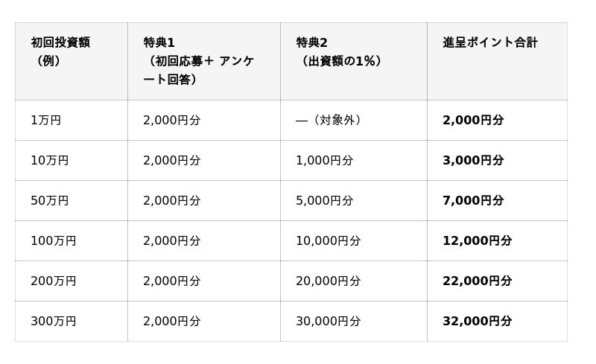The width and height of the screenshot is (596, 364).
Task: Click the 特典2（出資額の1%） header cell
Action: click(354, 61)
